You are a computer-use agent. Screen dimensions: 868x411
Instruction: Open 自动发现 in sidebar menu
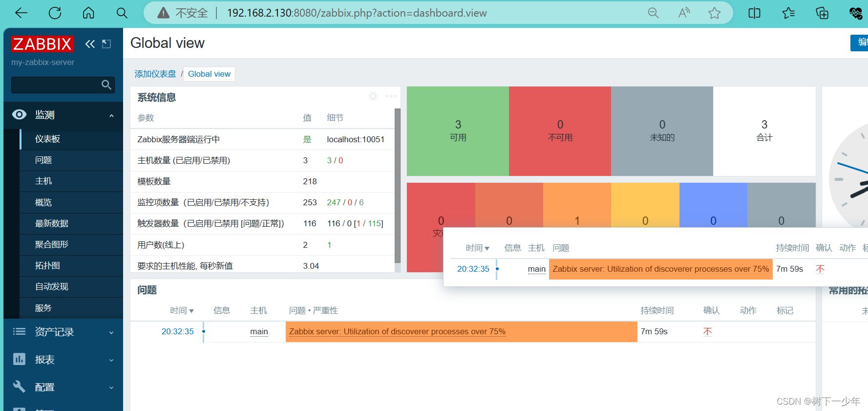pos(71,286)
